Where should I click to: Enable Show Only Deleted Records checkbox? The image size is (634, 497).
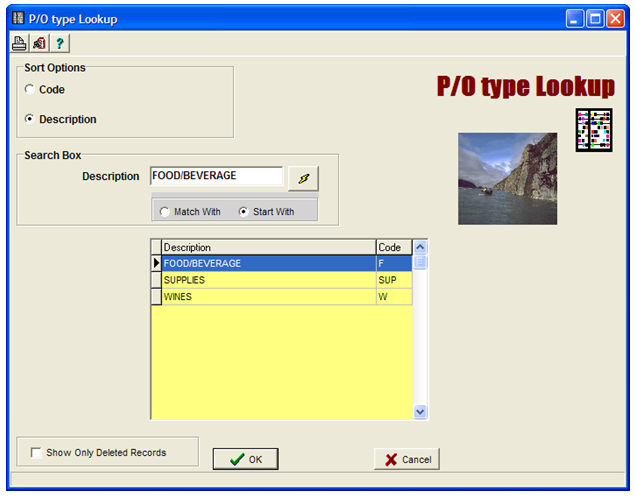click(x=37, y=453)
